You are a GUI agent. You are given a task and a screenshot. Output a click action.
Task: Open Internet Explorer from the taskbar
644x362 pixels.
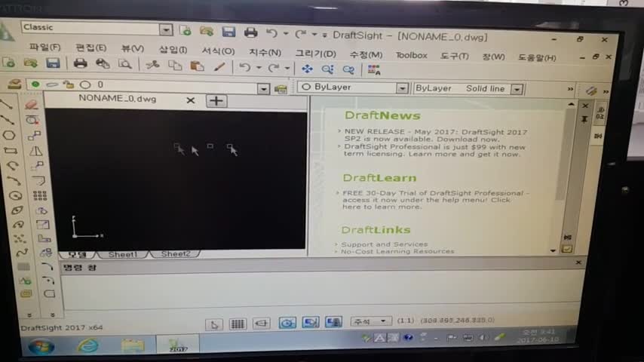[87, 346]
